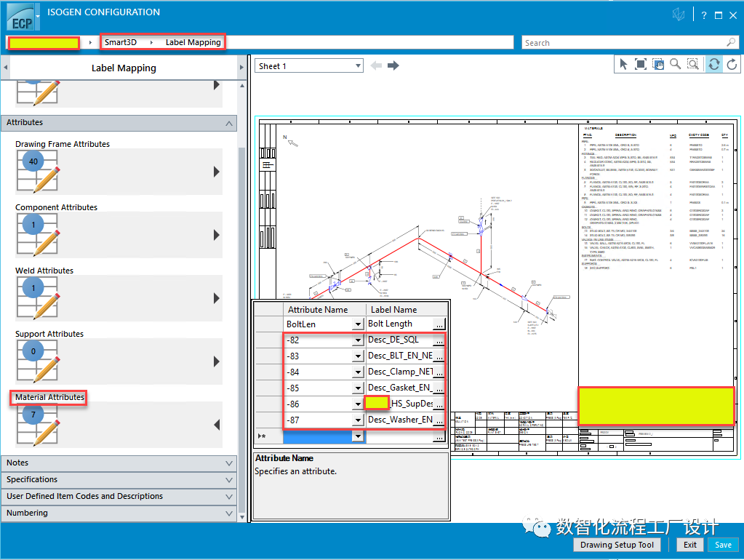Open the new row attribute name dropdown
This screenshot has width=744, height=560.
click(359, 436)
